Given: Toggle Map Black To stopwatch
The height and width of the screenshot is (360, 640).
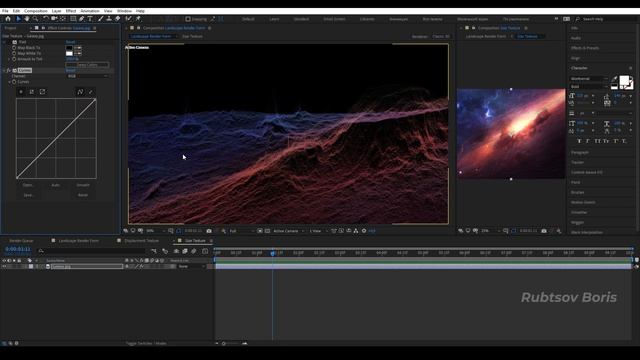Looking at the screenshot, I should tap(14, 48).
